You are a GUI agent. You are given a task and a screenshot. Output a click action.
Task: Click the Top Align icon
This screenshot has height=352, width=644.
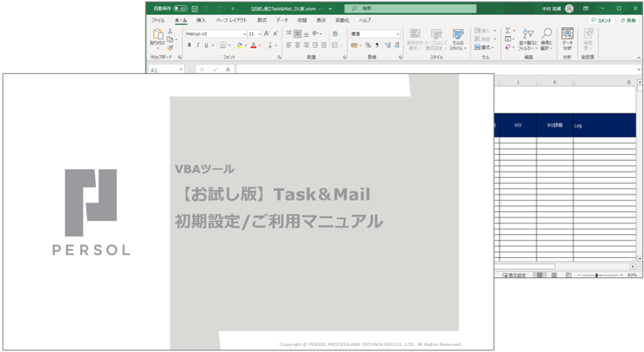coord(289,33)
